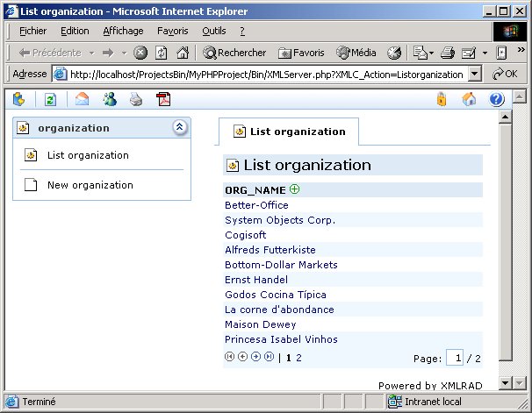The image size is (532, 413).
Task: Click the envelope mail icon
Action: (83, 99)
